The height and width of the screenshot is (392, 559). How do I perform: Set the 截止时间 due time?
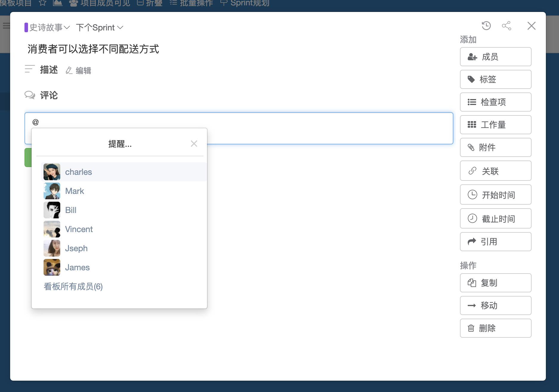click(495, 218)
